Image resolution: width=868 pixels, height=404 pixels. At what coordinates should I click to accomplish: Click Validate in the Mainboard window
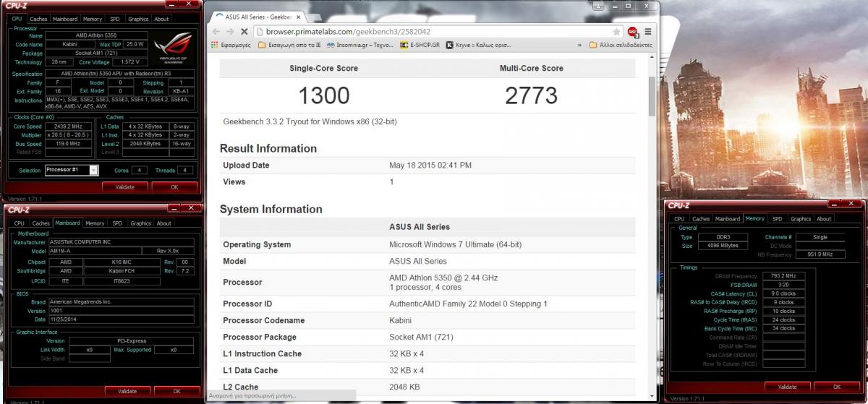pos(127,391)
